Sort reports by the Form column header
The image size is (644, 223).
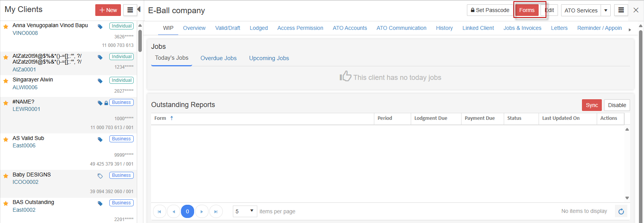coord(160,118)
